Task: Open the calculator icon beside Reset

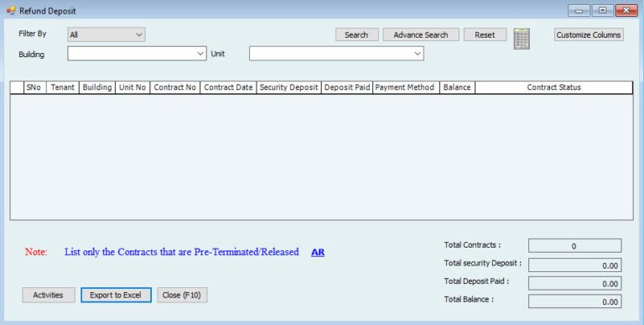Action: pyautogui.click(x=522, y=39)
